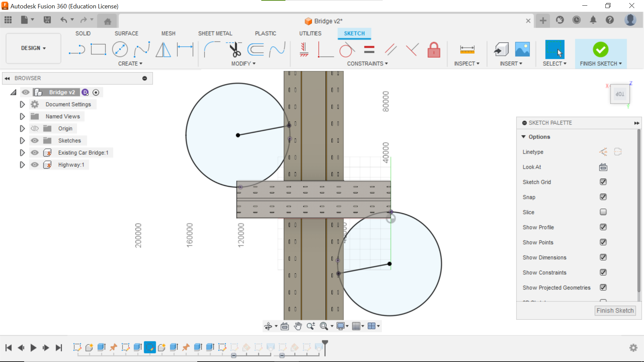Viewport: 644px width, 362px height.
Task: Expand the Sketches folder
Action: (x=22, y=140)
